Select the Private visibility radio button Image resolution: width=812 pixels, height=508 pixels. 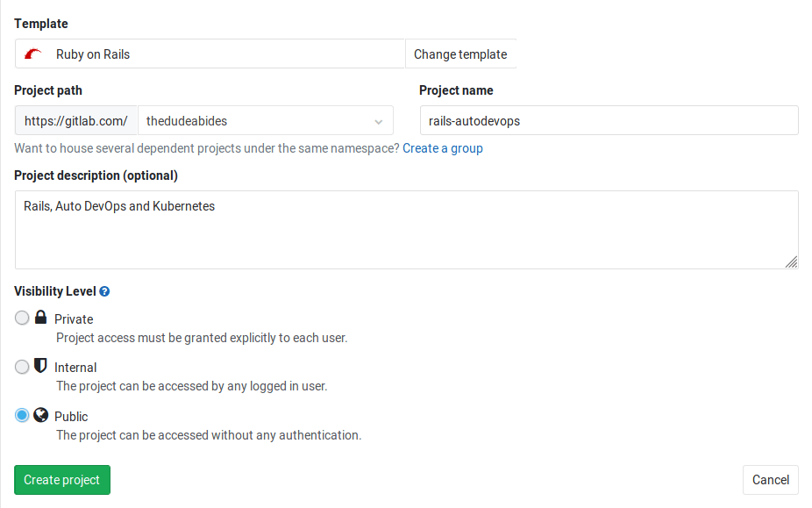tap(22, 318)
